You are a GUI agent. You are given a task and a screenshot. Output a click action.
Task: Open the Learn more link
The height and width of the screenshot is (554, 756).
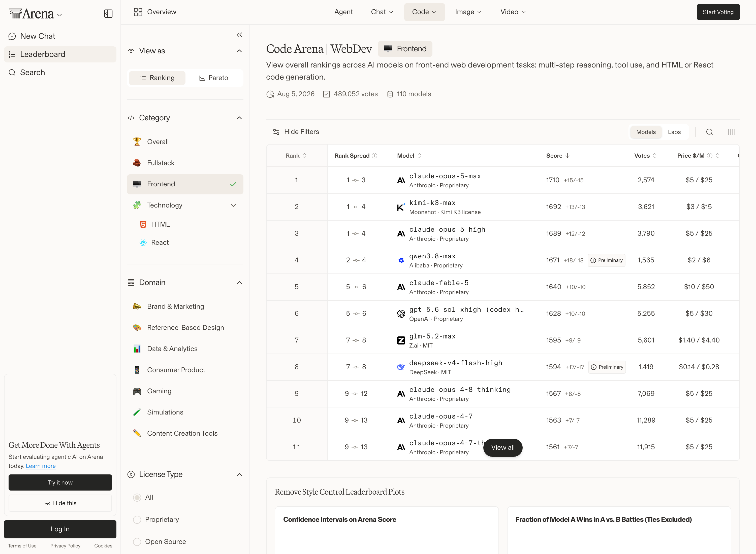pos(41,466)
